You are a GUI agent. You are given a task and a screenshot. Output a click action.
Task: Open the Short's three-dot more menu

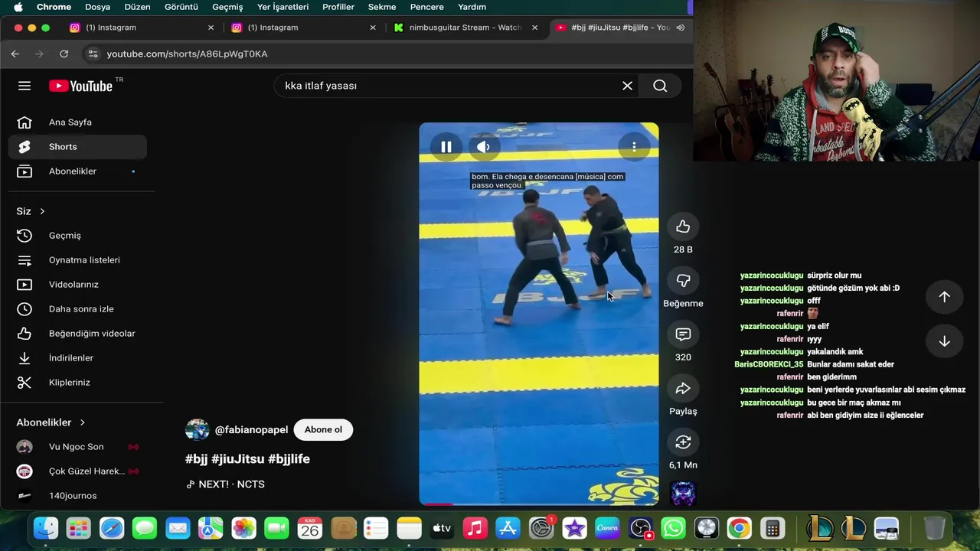[x=634, y=146]
